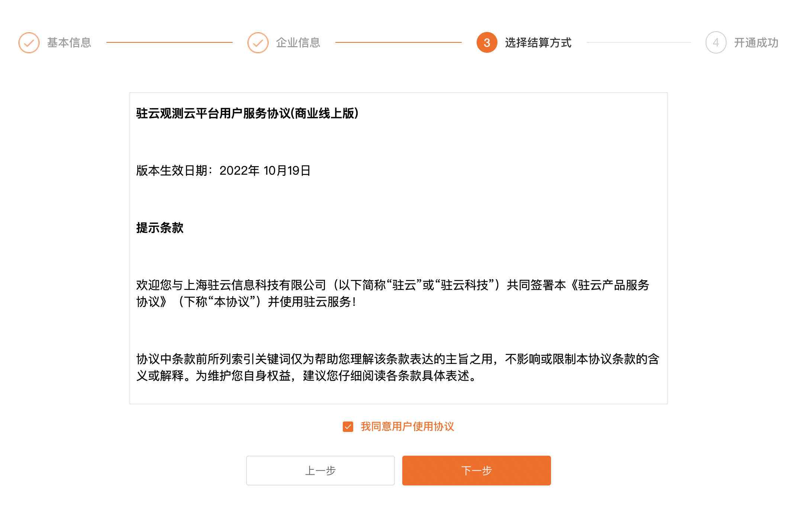The width and height of the screenshot is (812, 507).
Task: Select the 企业信息 step label
Action: [x=298, y=43]
